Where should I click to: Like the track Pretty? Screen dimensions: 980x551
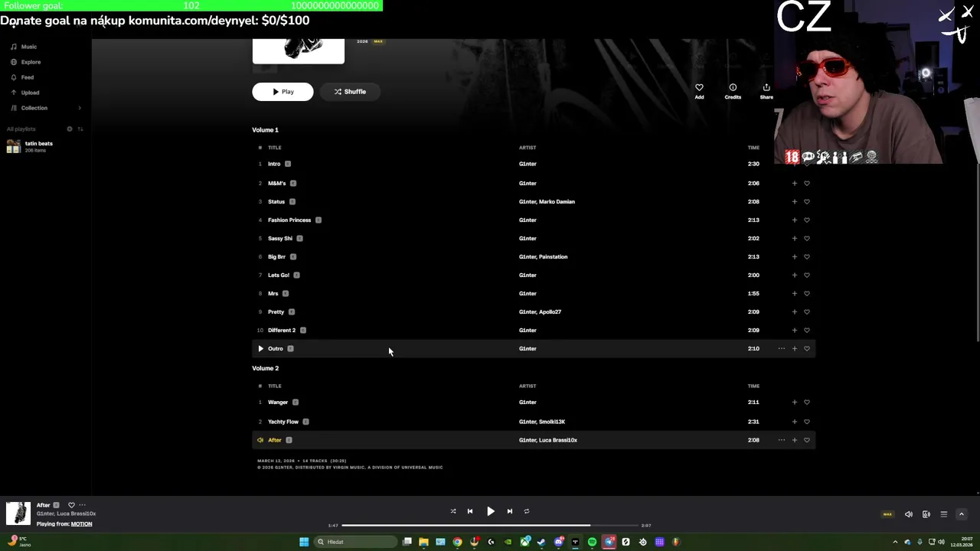[x=807, y=312]
